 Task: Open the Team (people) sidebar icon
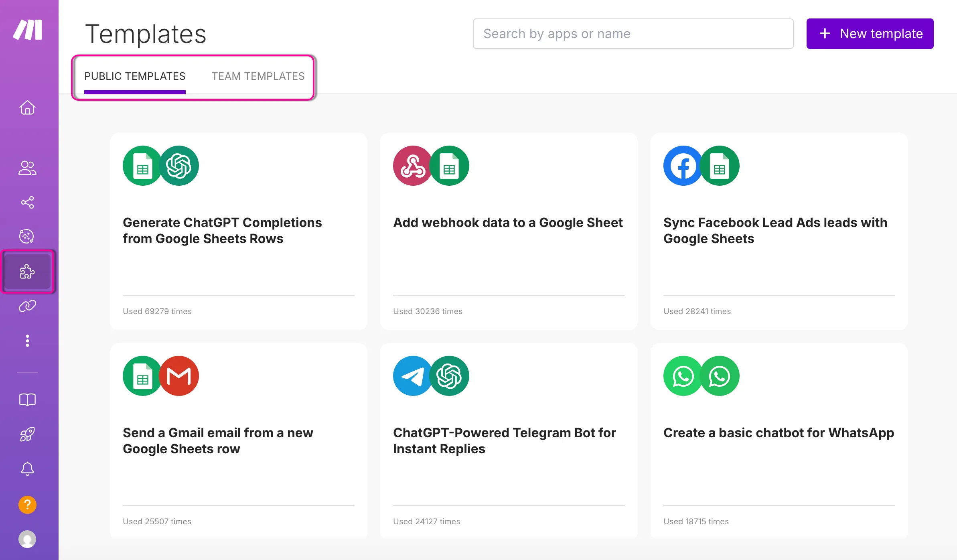pyautogui.click(x=27, y=168)
